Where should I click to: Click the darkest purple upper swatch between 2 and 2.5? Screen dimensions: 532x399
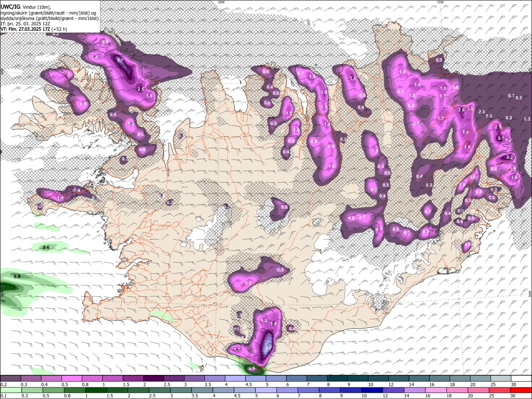tap(153, 378)
